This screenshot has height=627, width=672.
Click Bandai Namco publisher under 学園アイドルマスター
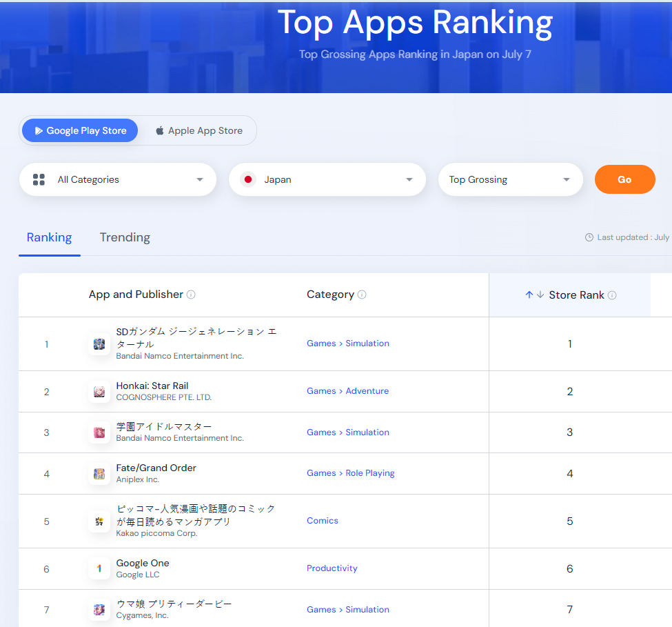180,438
